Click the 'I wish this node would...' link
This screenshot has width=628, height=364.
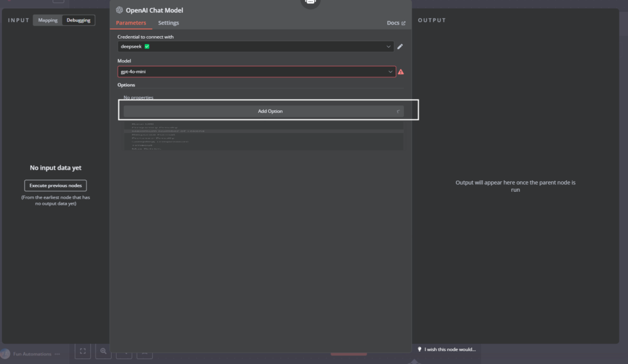click(x=450, y=349)
